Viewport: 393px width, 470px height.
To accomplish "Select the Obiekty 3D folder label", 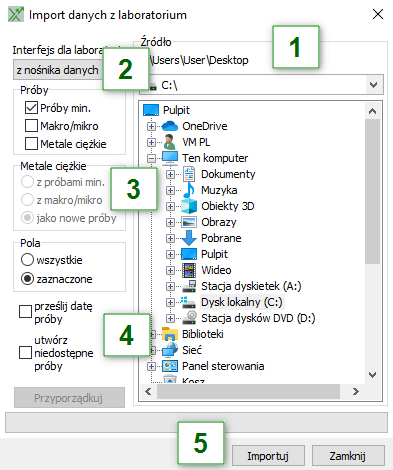I will (x=228, y=206).
